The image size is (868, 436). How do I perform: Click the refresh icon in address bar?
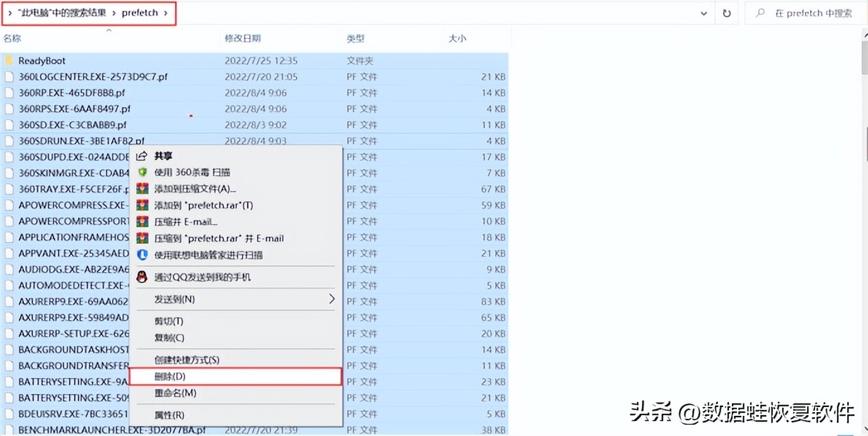[x=727, y=13]
